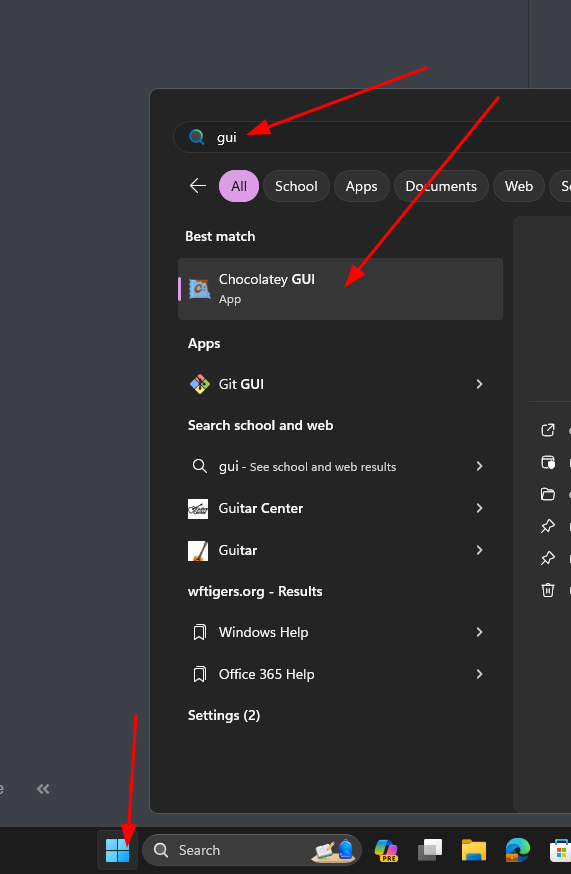Open Task View from the taskbar
Viewport: 571px width, 874px height.
point(430,850)
